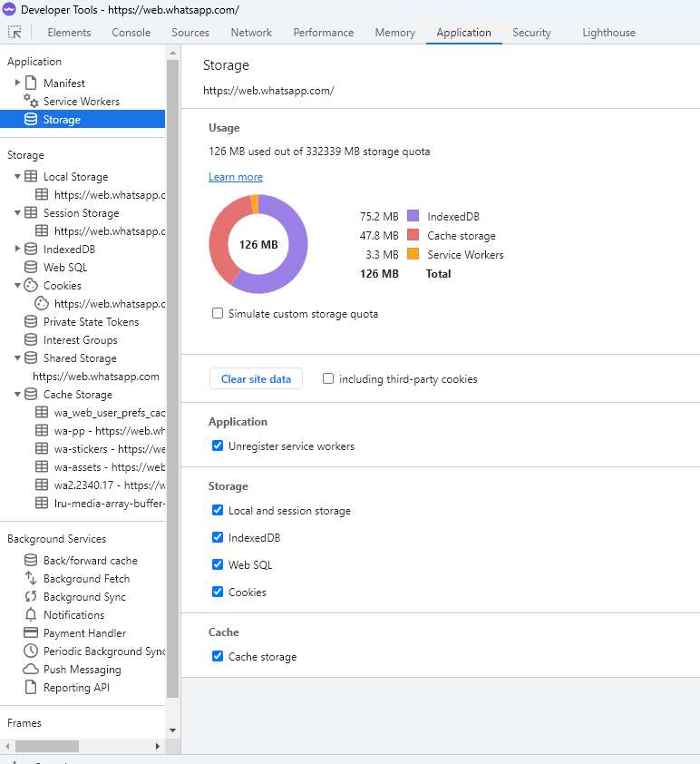
Task: Collapse the Session Storage node
Action: pyautogui.click(x=17, y=213)
